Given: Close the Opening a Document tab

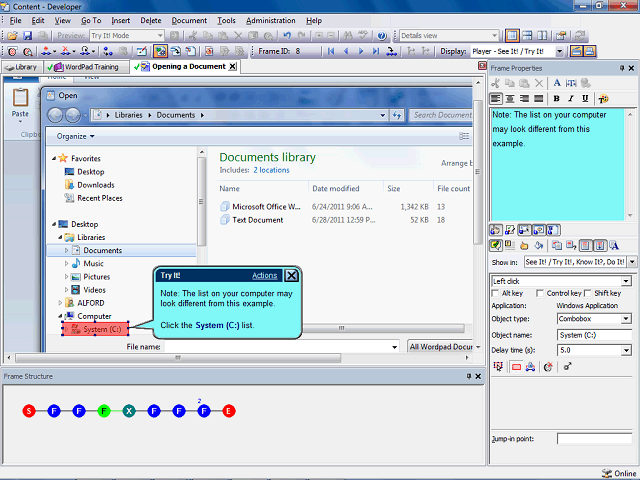Looking at the screenshot, I should pyautogui.click(x=232, y=67).
